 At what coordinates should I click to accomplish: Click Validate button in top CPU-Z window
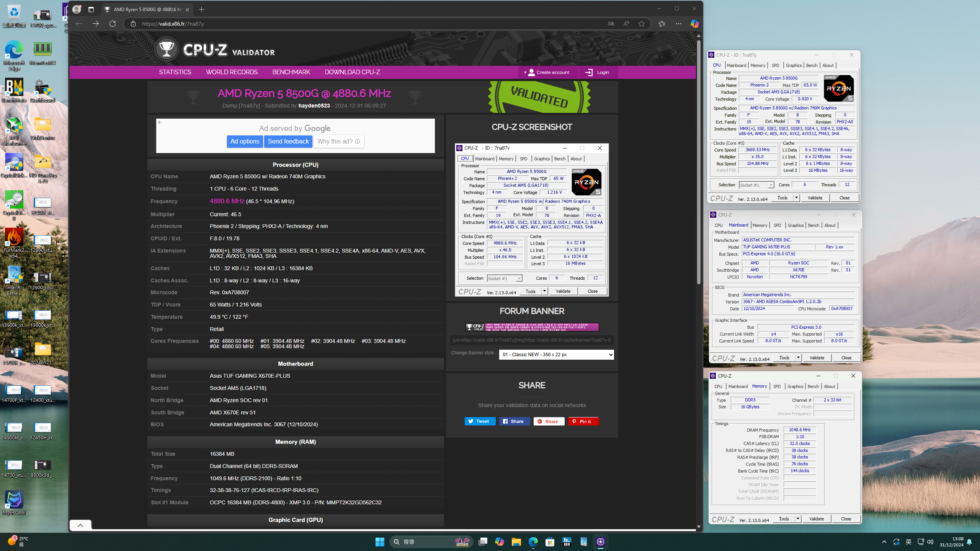coord(815,198)
